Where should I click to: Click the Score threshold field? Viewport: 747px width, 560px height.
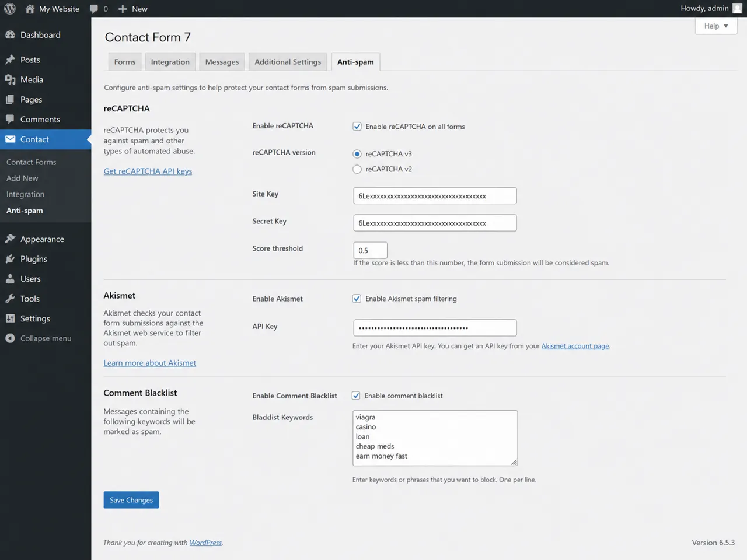pyautogui.click(x=370, y=250)
